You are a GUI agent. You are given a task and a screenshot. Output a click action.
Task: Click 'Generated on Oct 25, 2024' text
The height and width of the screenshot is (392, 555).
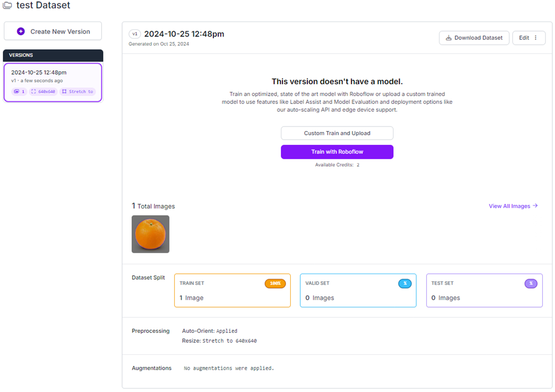click(x=159, y=44)
